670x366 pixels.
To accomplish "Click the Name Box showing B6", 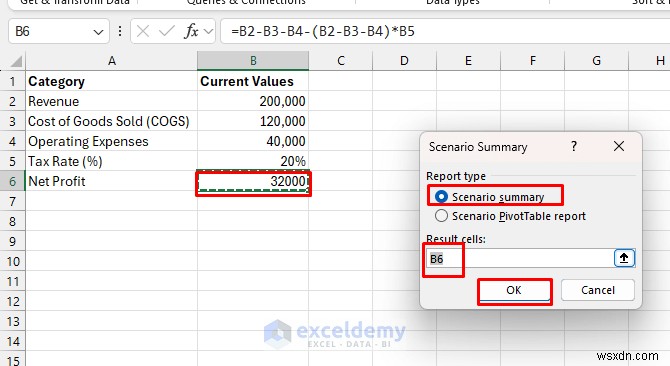I will click(59, 32).
